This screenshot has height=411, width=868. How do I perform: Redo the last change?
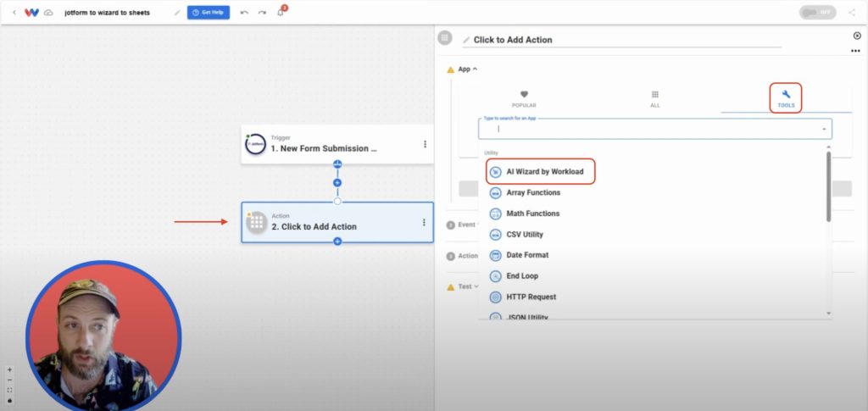(x=262, y=12)
